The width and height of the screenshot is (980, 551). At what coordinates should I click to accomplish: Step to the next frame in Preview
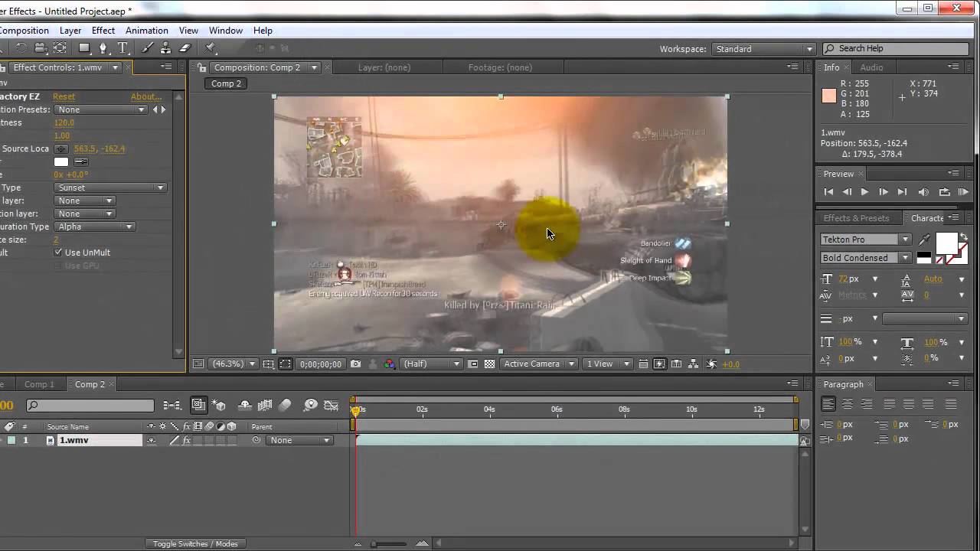coord(884,192)
